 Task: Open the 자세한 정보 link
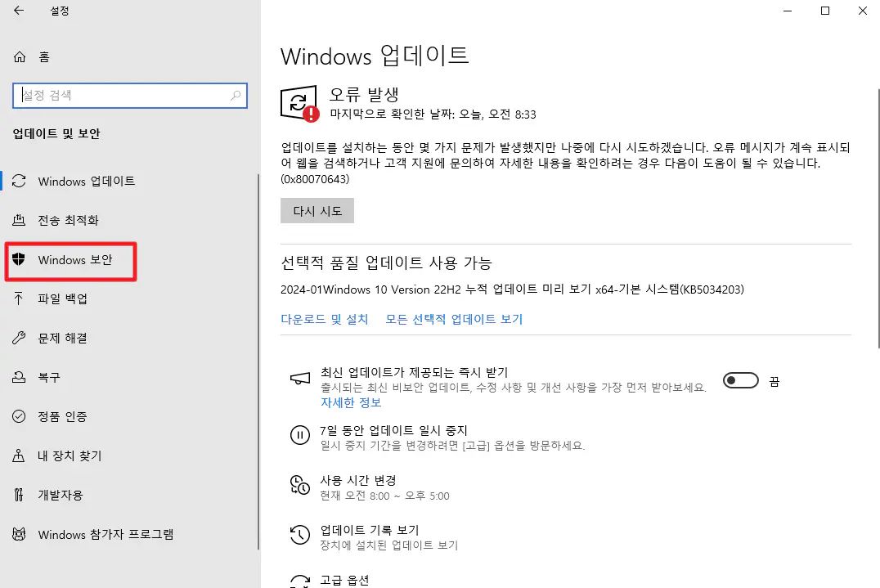[x=351, y=402]
